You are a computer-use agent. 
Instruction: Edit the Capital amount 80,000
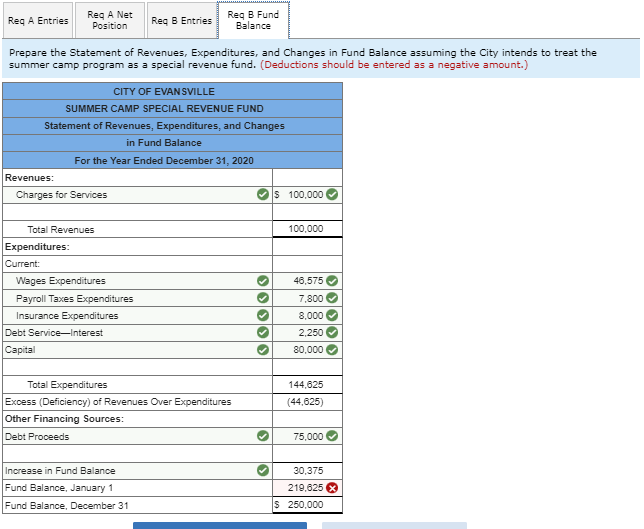click(307, 350)
